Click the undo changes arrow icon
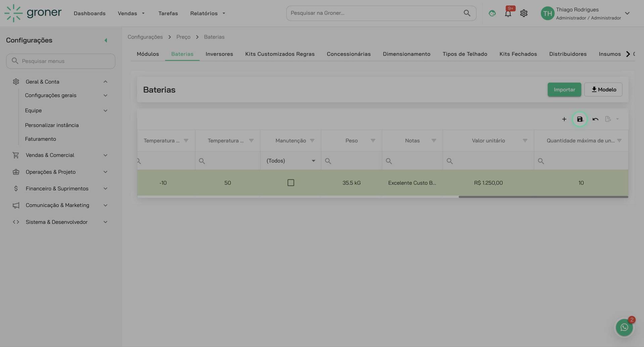Image resolution: width=644 pixels, height=347 pixels. [595, 119]
